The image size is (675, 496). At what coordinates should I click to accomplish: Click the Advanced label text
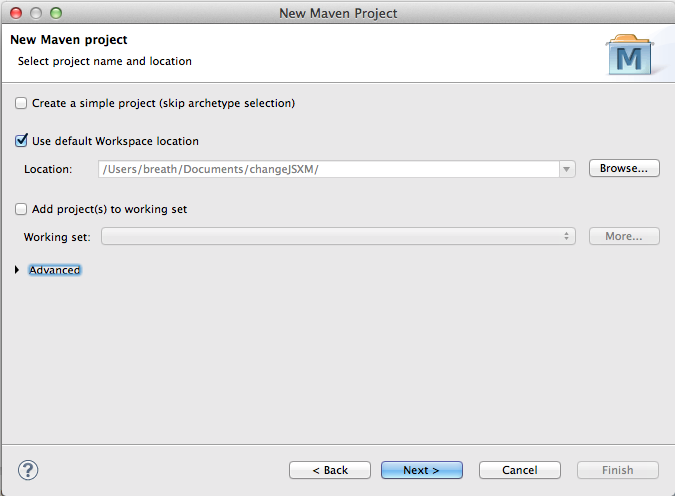click(x=55, y=270)
